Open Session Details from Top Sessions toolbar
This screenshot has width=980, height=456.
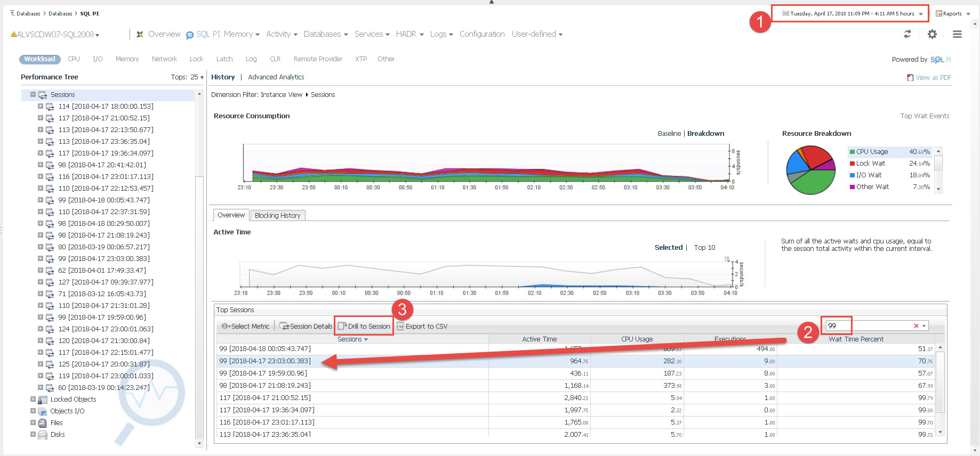point(306,326)
